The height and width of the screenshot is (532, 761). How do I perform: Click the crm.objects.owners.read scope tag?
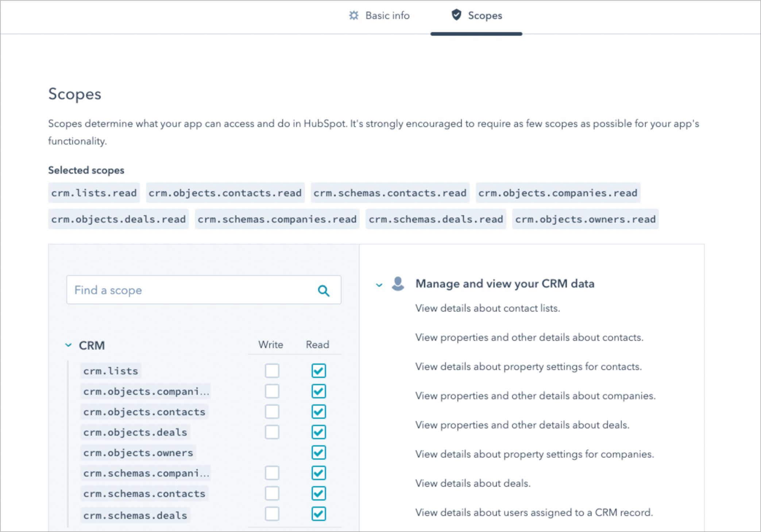pyautogui.click(x=585, y=219)
